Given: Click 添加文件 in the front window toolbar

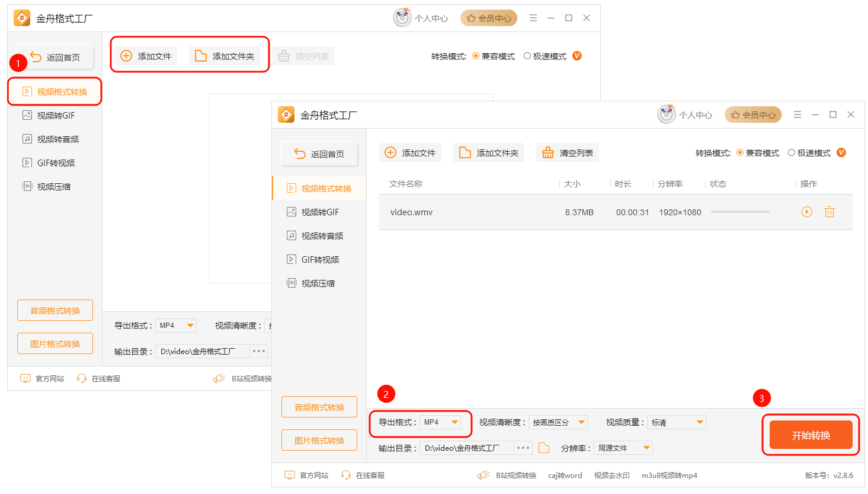Looking at the screenshot, I should pos(410,152).
